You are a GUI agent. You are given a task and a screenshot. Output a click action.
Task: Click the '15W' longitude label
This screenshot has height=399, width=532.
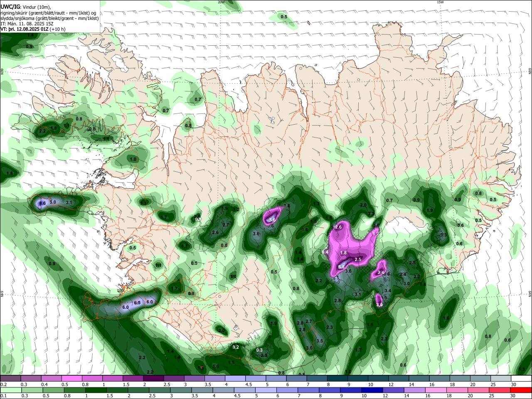point(440,2)
